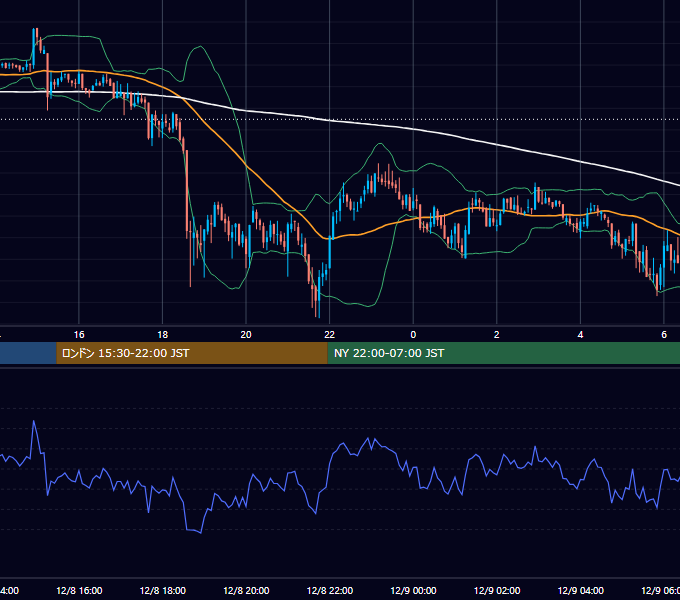Click the blue session band left of ロンドン
680x600 pixels.
pyautogui.click(x=28, y=353)
